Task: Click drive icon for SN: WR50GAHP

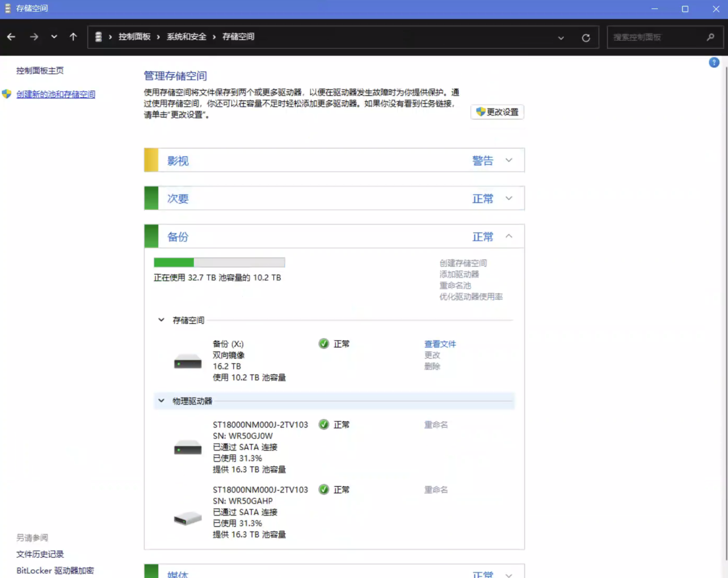Action: coord(188,518)
